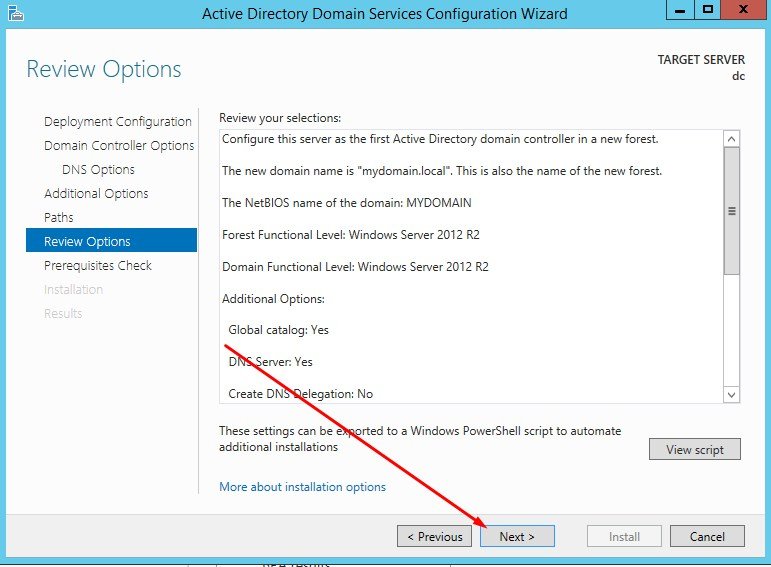Click the selections list scroll up arrow
771x567 pixels.
[731, 139]
